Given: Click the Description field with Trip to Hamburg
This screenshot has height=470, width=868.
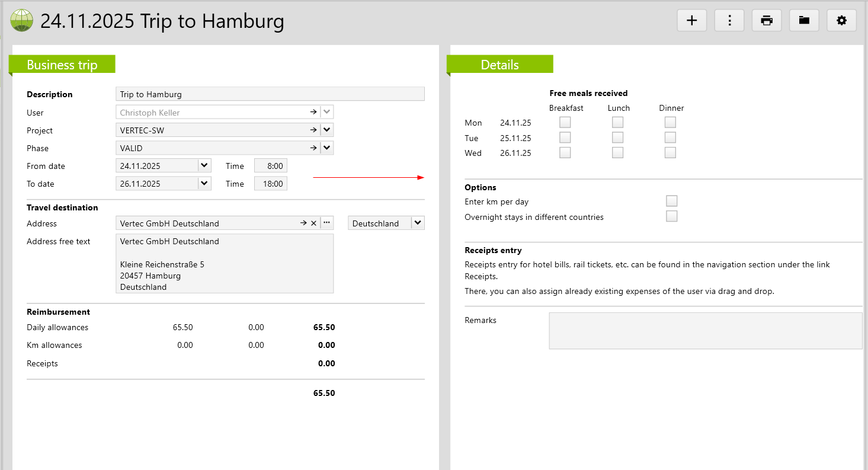Looking at the screenshot, I should [x=270, y=94].
